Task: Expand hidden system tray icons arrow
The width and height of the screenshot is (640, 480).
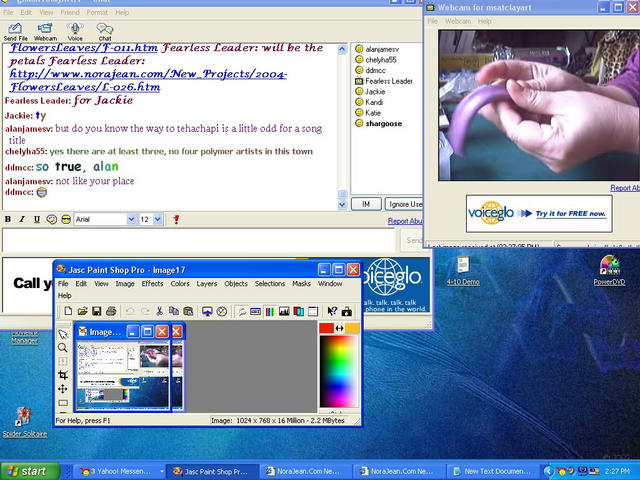Action: coord(548,471)
